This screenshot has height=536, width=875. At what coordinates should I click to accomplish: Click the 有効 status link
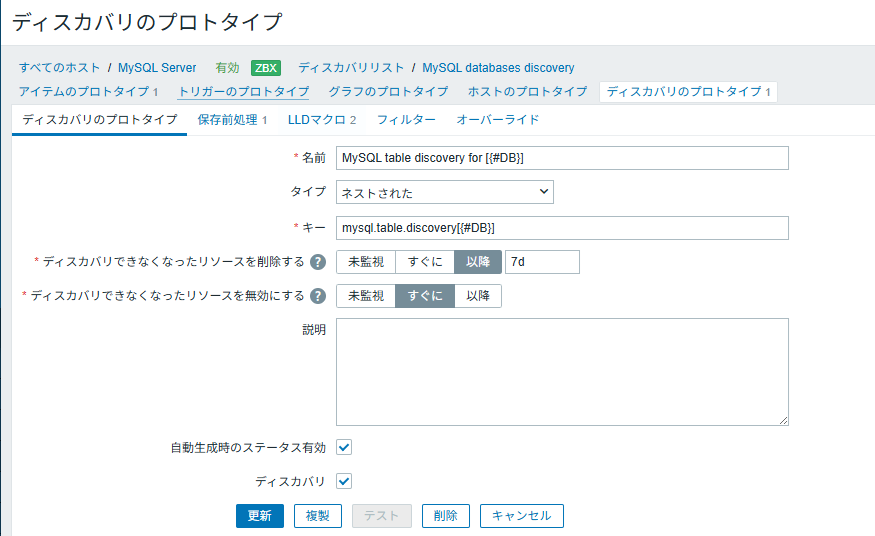[x=227, y=68]
